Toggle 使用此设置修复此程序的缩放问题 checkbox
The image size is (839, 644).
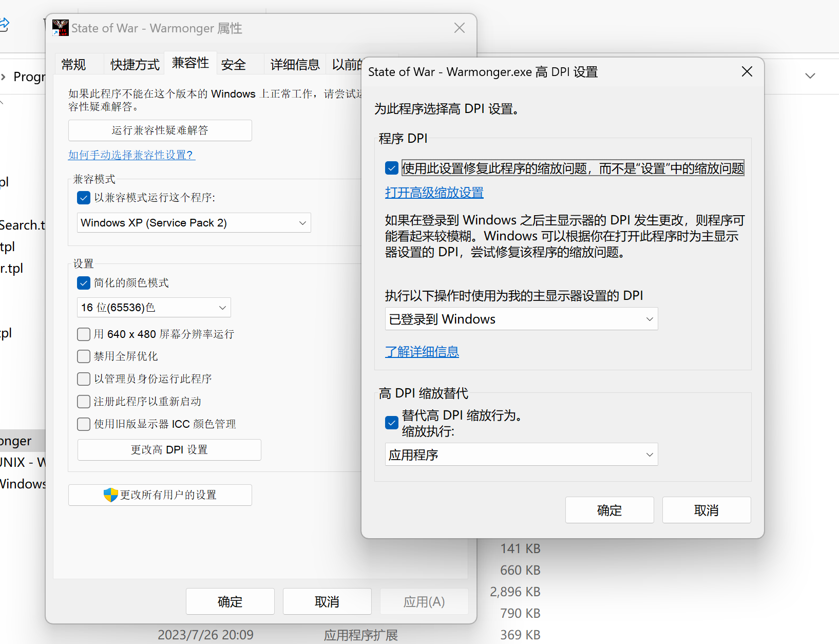[392, 168]
